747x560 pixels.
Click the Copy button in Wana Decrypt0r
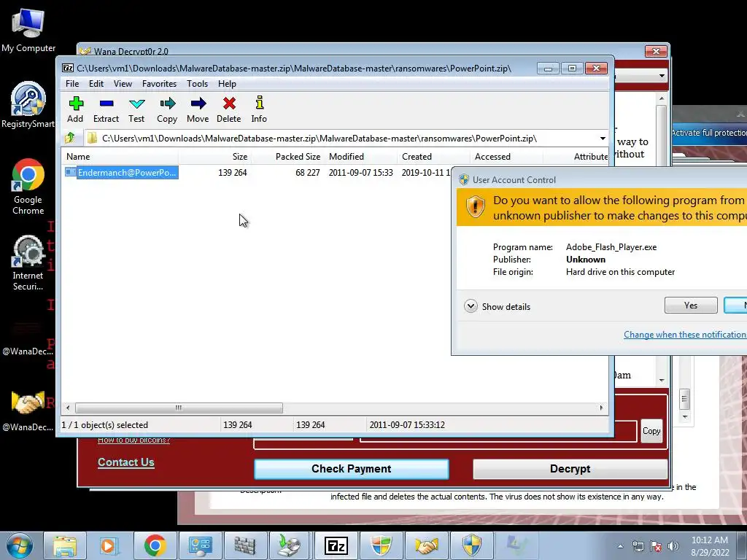651,431
